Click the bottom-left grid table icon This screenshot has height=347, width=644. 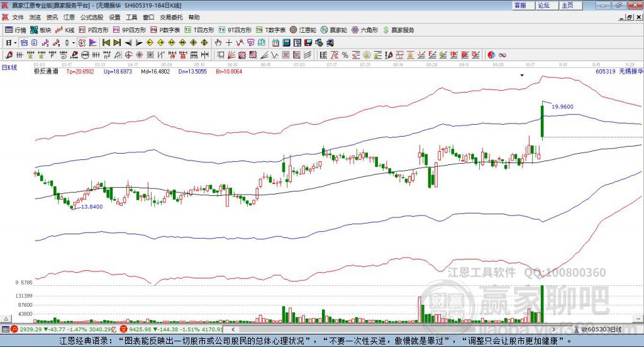click(5, 329)
